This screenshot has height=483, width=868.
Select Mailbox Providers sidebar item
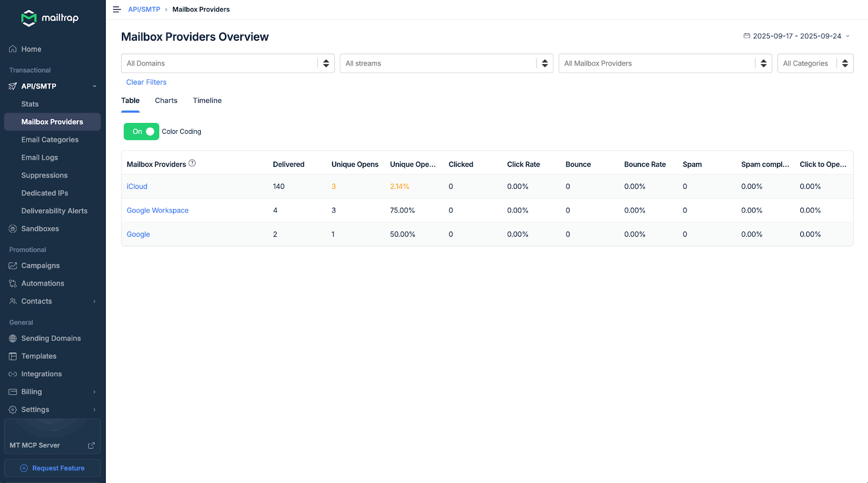pos(52,122)
